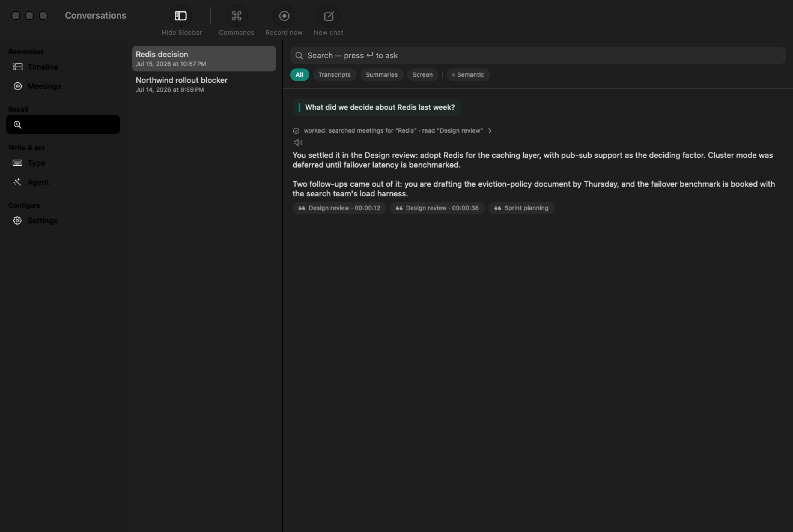The height and width of the screenshot is (532, 793).
Task: Select the Screen filter chip
Action: [423, 75]
